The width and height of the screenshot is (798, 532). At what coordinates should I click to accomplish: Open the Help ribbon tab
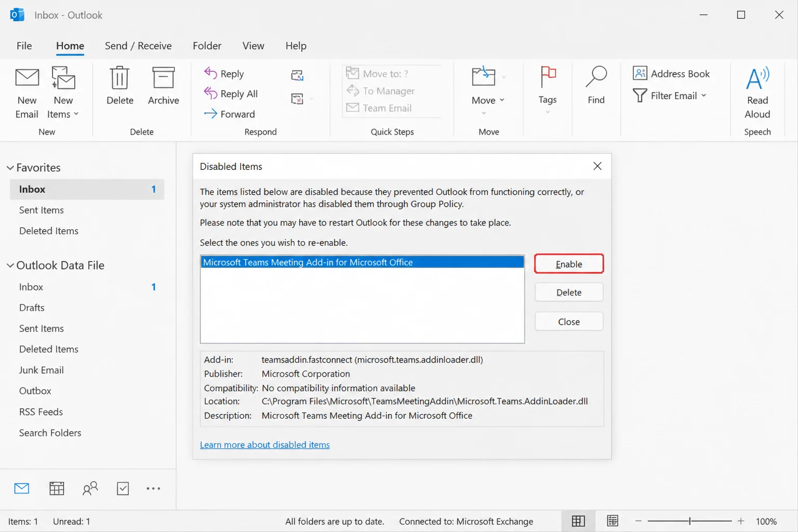(296, 46)
